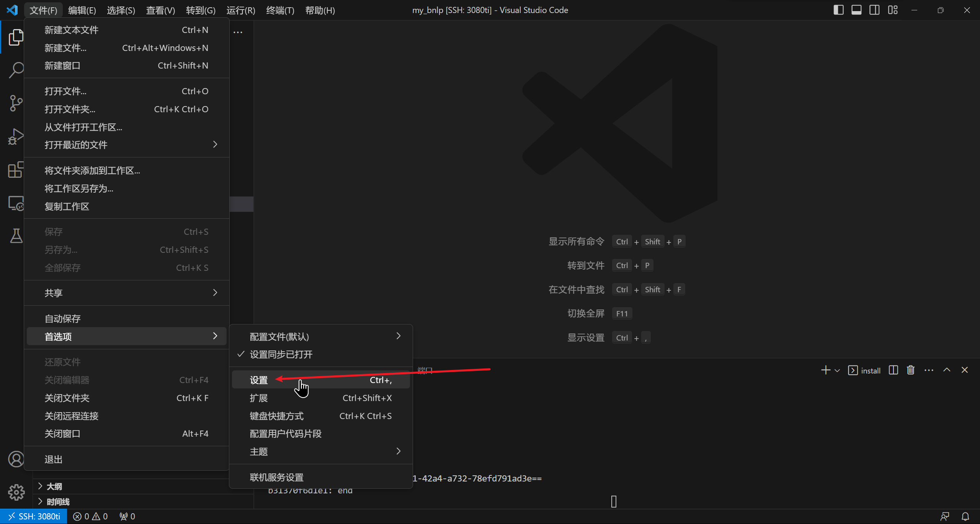Choose 配置用户代码片段 entry
The image size is (980, 524).
coord(321,434)
